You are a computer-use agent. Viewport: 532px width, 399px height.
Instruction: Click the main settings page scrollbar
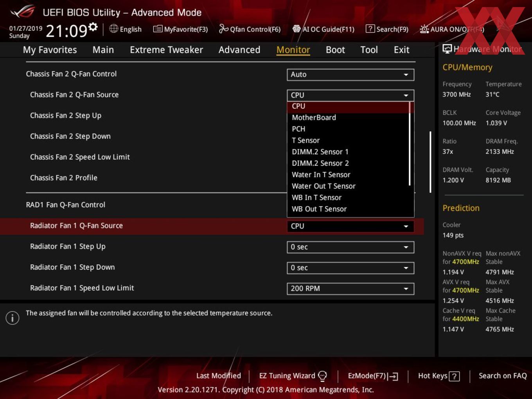point(430,162)
